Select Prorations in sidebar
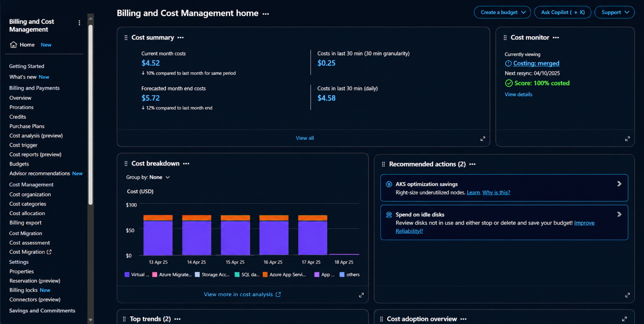 21,107
